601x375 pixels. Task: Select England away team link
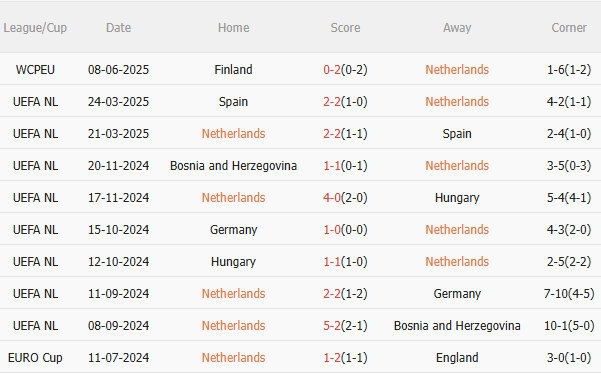457,358
